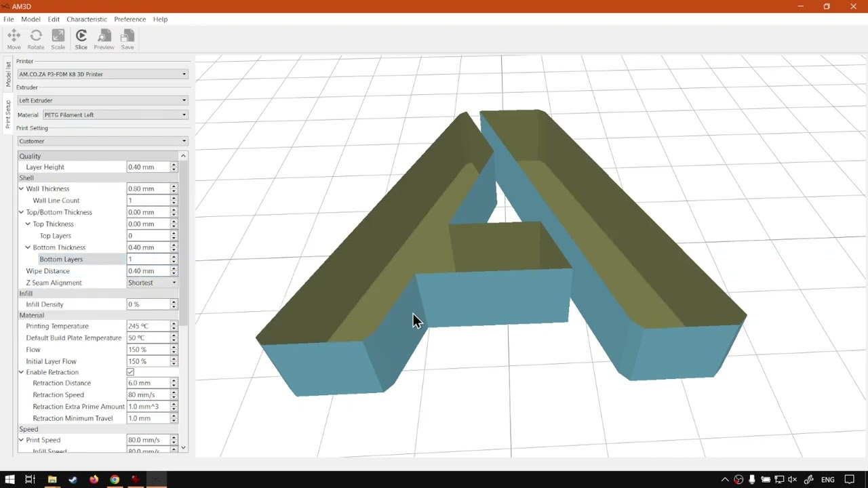Toggle the Enable Retraction checkbox

(130, 372)
